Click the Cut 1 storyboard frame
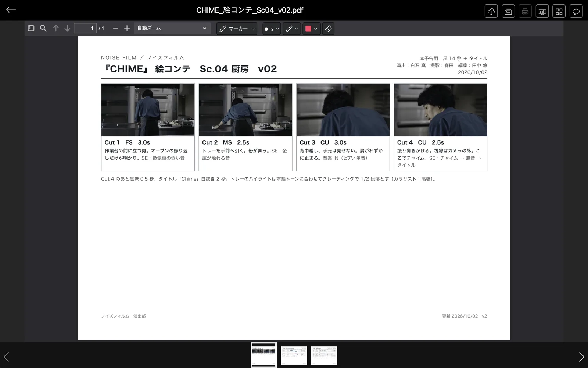The height and width of the screenshot is (368, 588). pos(148,110)
